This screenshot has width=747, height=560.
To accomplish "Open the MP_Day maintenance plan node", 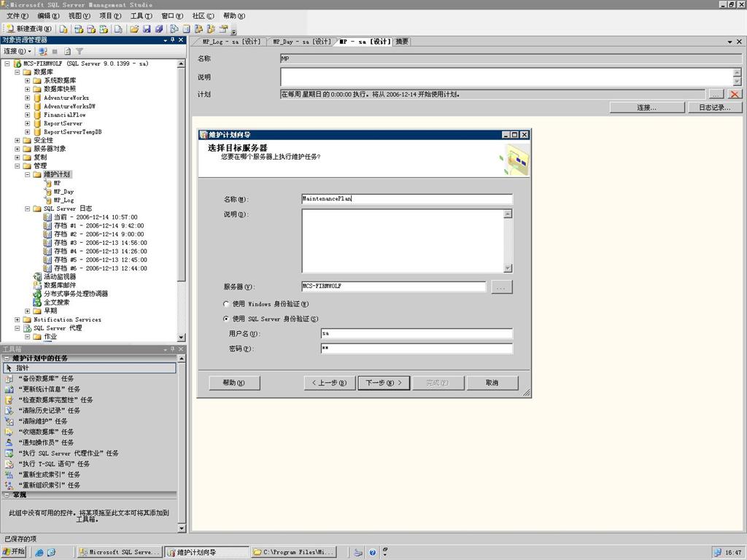I will point(63,192).
